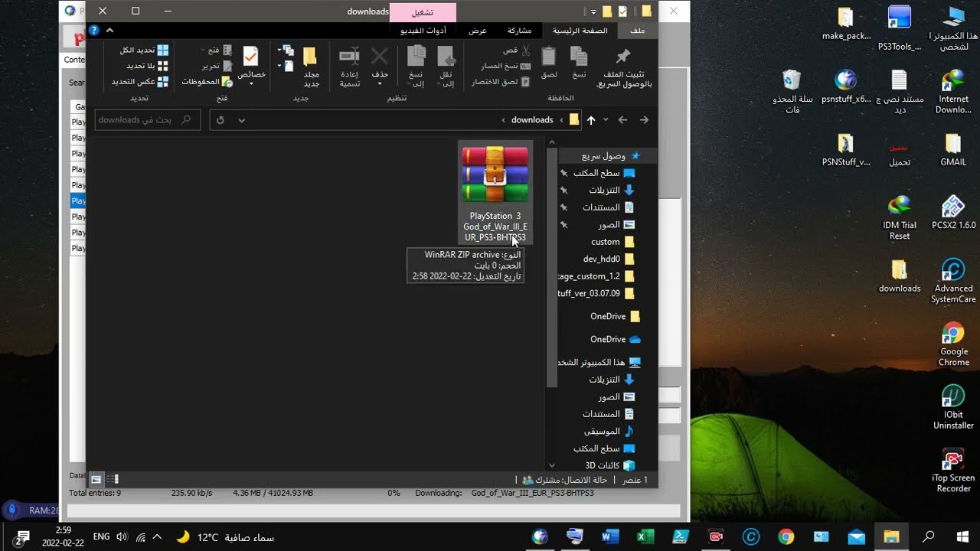This screenshot has width=980, height=551.
Task: Click the Delete (حذف) X icon
Action: point(379,56)
